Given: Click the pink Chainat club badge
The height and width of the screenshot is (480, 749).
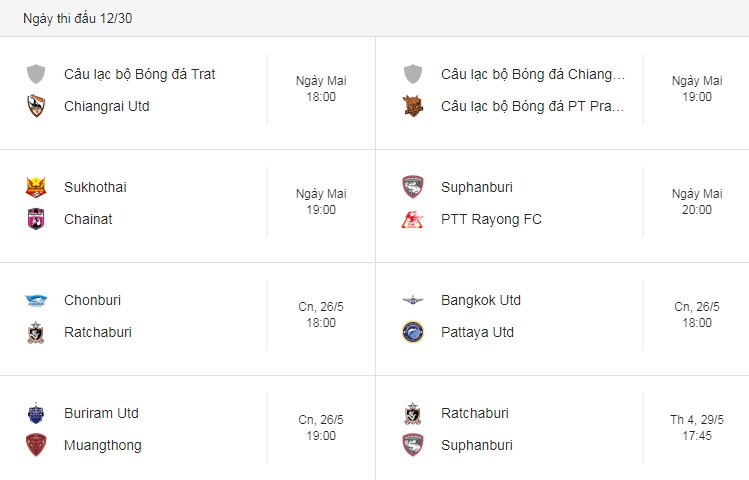Looking at the screenshot, I should pyautogui.click(x=36, y=219).
